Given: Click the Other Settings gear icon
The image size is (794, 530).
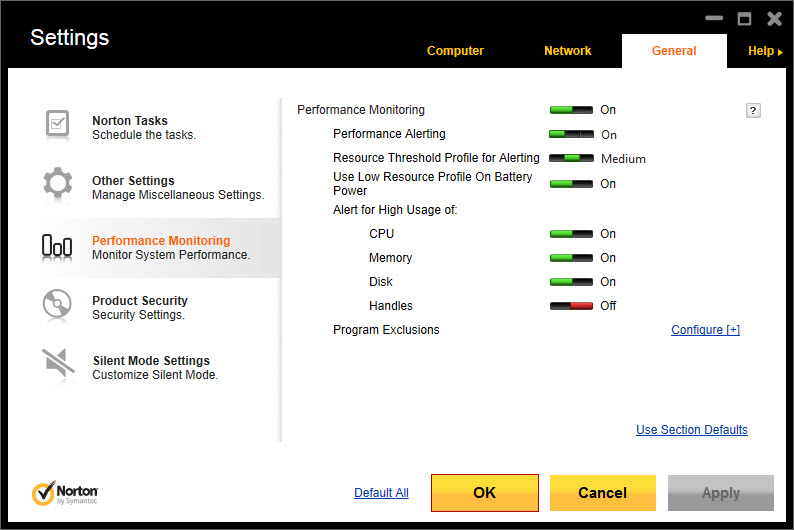Looking at the screenshot, I should [x=57, y=183].
